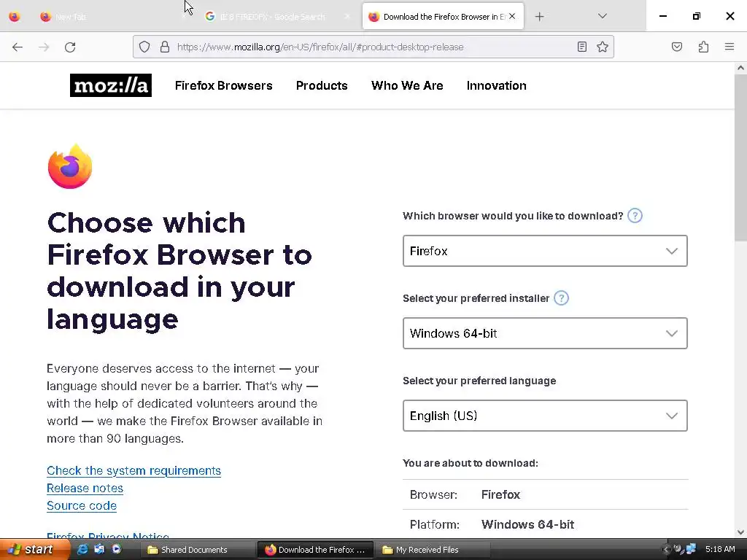View site security via padlock icon
The image size is (747, 560).
[165, 47]
